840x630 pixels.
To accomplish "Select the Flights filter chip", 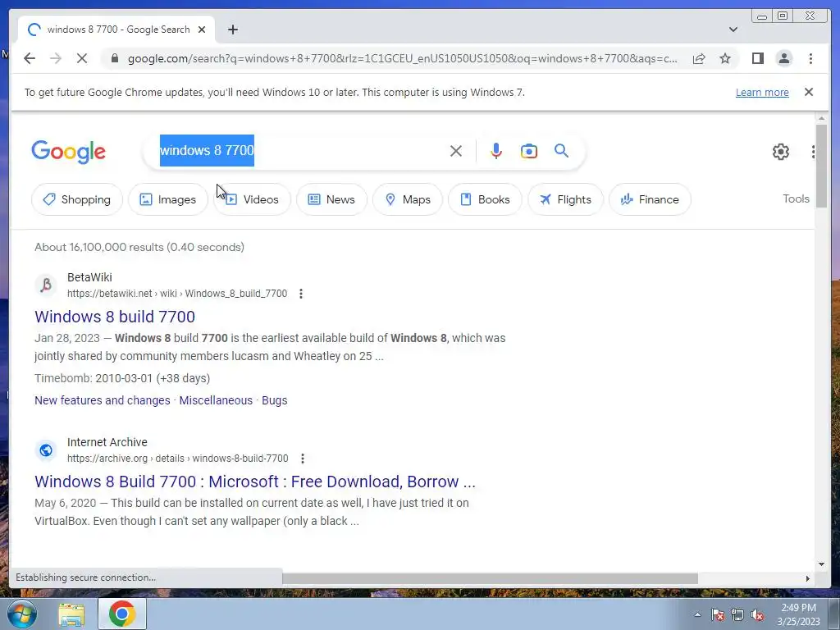I will coord(566,199).
